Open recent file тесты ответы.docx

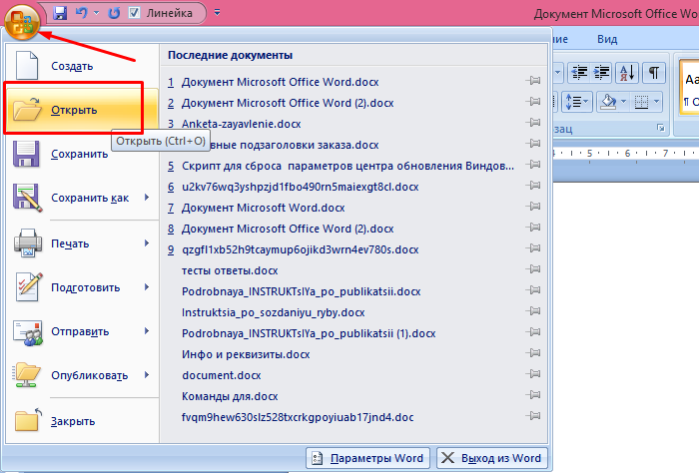click(x=230, y=271)
